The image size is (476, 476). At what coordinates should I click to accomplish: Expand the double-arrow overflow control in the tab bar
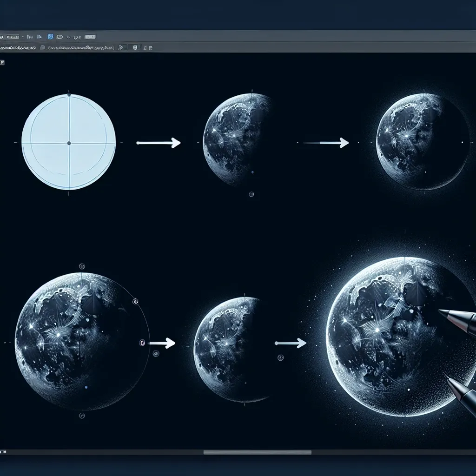click(120, 46)
